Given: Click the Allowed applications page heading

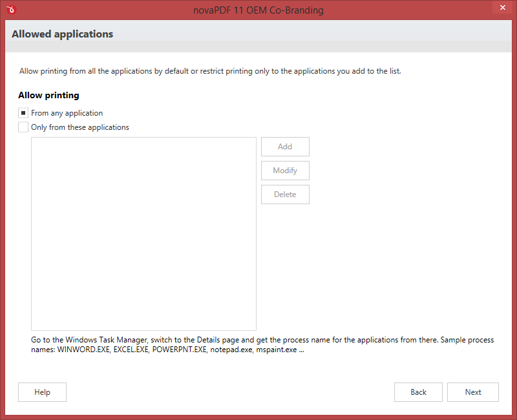Looking at the screenshot, I should pyautogui.click(x=63, y=34).
